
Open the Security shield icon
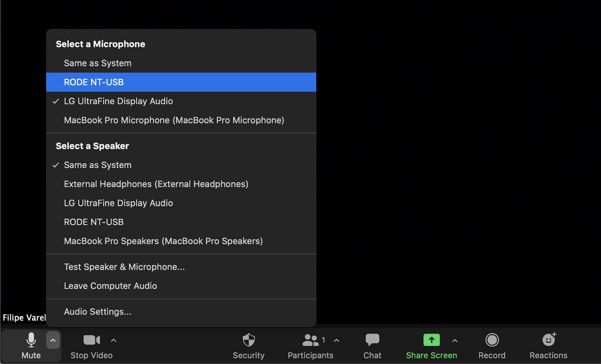coord(248,340)
